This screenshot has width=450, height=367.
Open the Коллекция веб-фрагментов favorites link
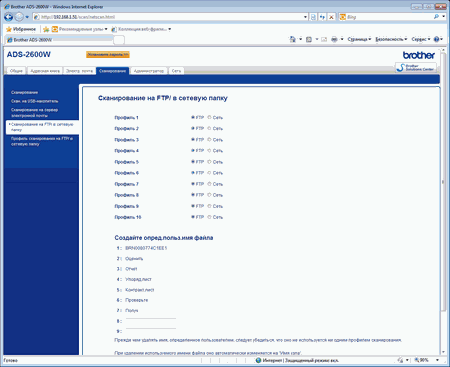point(141,29)
